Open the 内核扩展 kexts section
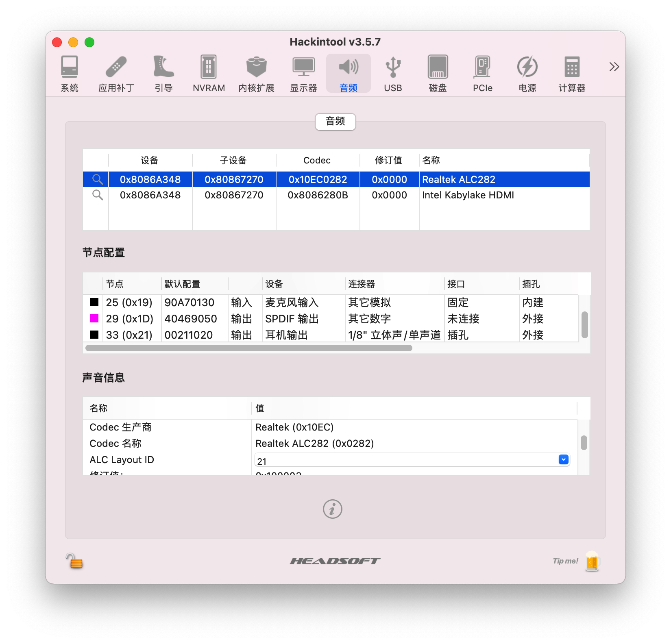 [256, 74]
